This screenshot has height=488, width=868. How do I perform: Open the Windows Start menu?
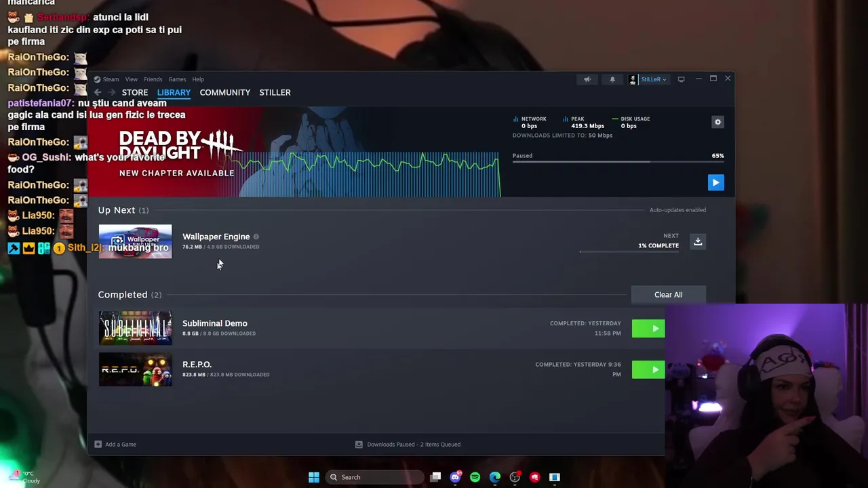(313, 477)
